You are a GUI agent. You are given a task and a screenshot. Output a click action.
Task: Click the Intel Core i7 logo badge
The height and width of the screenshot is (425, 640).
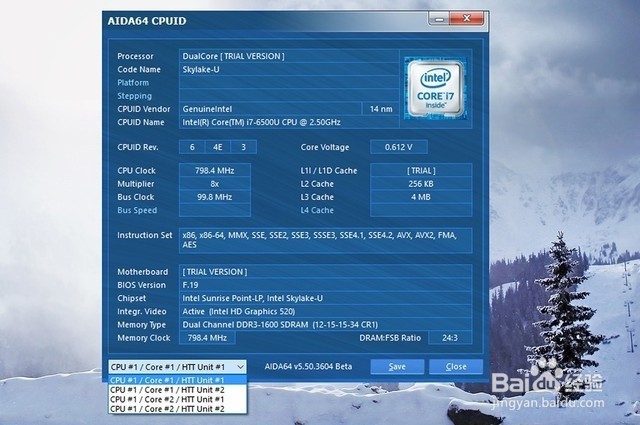(435, 89)
